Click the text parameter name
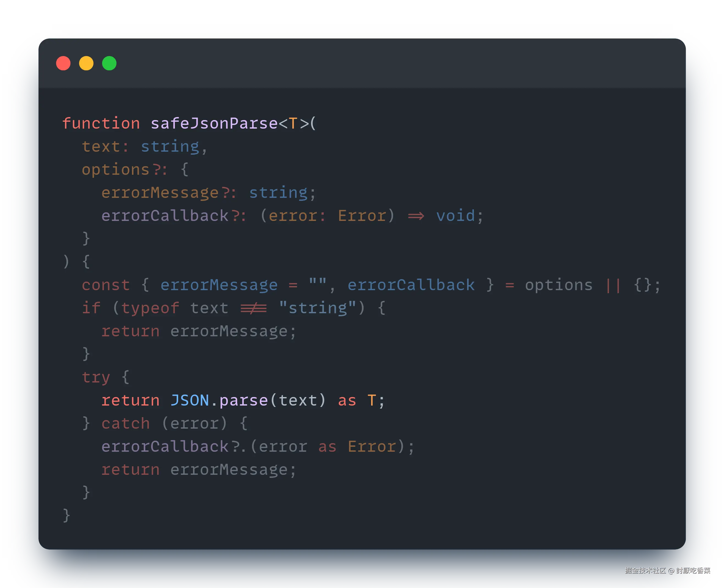This screenshot has width=724, height=588. 101,147
